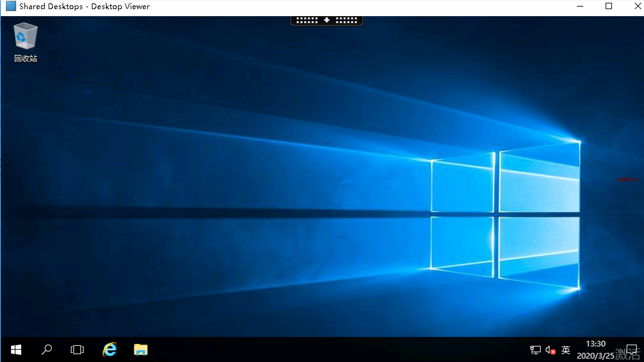Image resolution: width=644 pixels, height=362 pixels.
Task: Open taskbar search magnifier
Action: (x=47, y=349)
